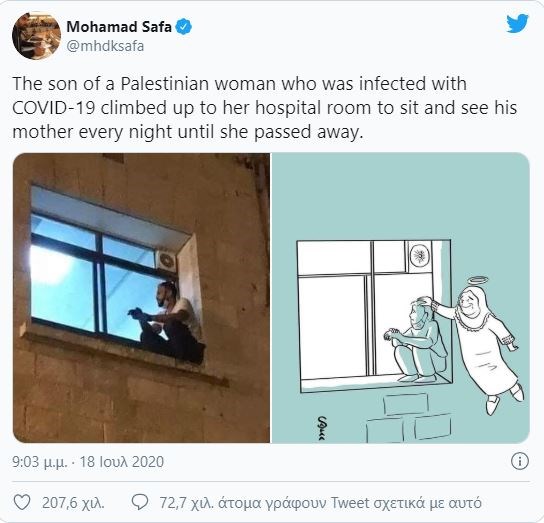The height and width of the screenshot is (523, 544).
Task: Click the blue verified badge
Action: [184, 27]
